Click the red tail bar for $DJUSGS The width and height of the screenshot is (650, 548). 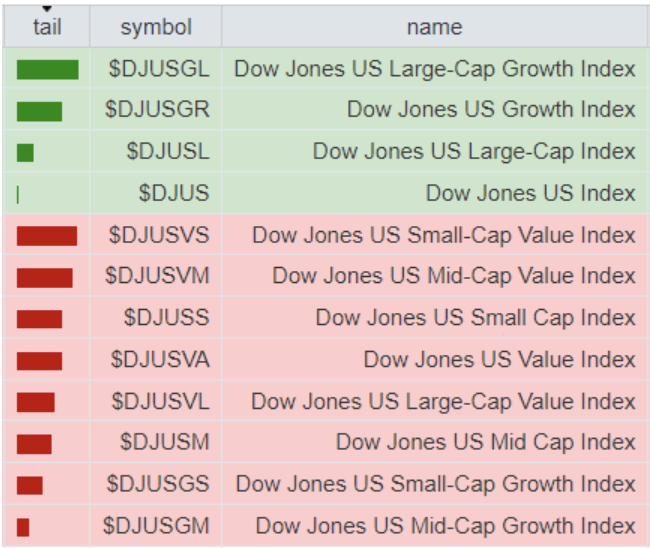coord(29,485)
